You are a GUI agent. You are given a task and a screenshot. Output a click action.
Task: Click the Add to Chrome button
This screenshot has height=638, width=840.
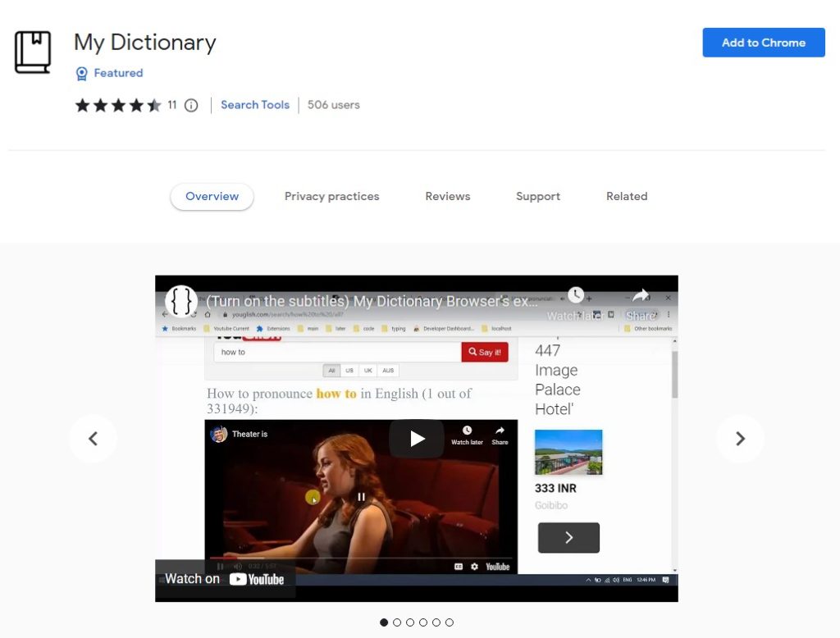coord(764,43)
